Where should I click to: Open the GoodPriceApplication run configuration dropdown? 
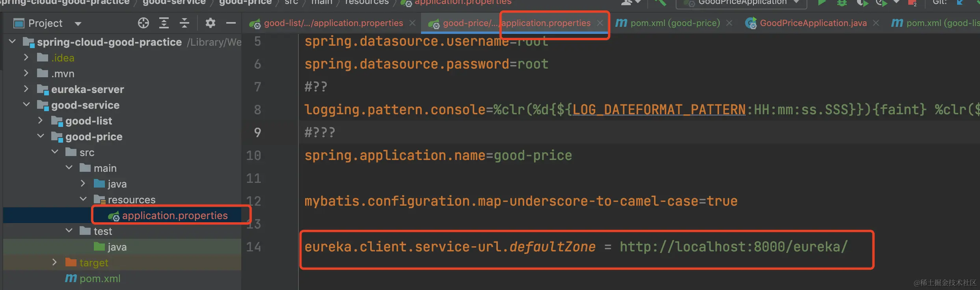pos(796,2)
